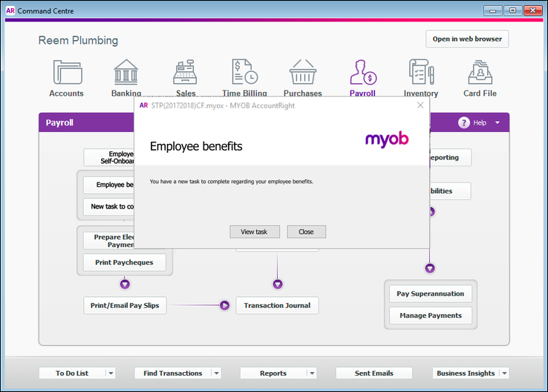
Task: Click the View task button
Action: (x=255, y=232)
